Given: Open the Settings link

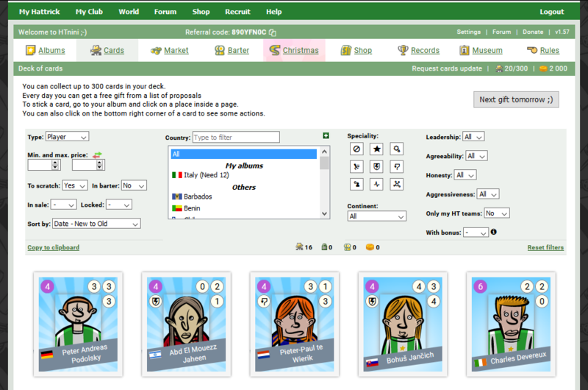Looking at the screenshot, I should coord(468,32).
